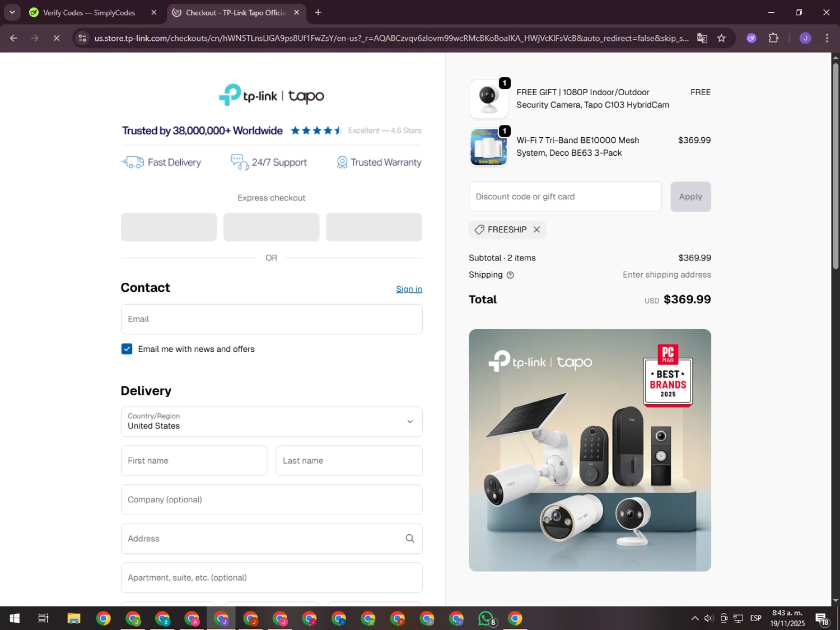
Task: Click the third express checkout button
Action: tap(374, 227)
